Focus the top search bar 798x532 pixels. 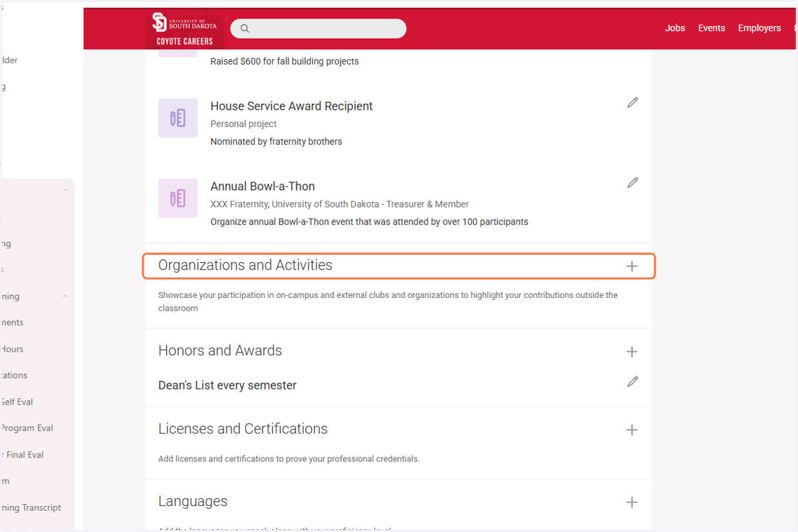[x=318, y=29]
